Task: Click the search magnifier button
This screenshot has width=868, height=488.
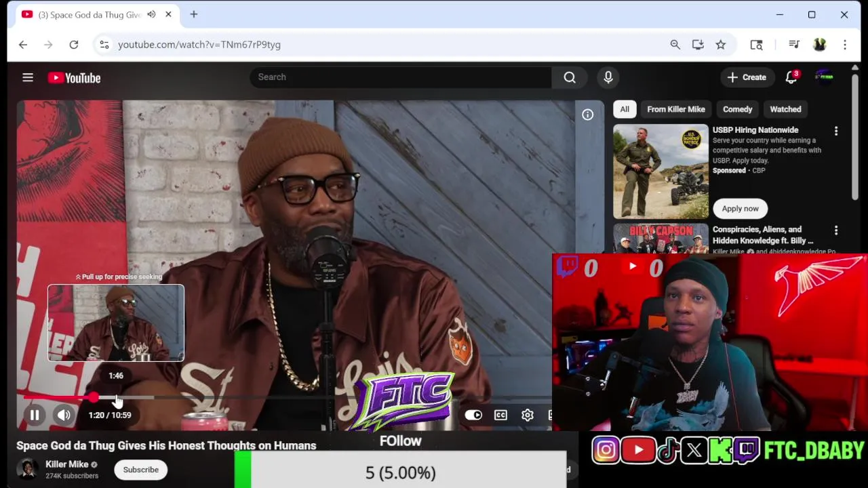Action: coord(570,77)
